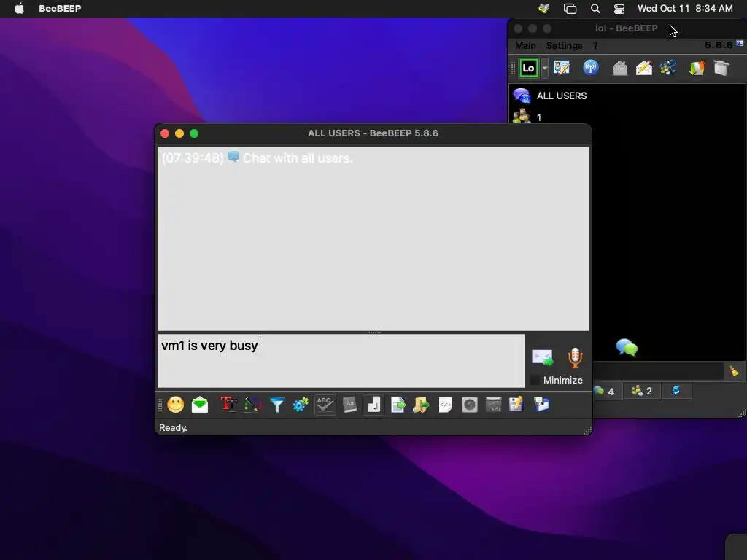The height and width of the screenshot is (560, 747).
Task: Send the message with envelope arrow button
Action: click(x=543, y=357)
